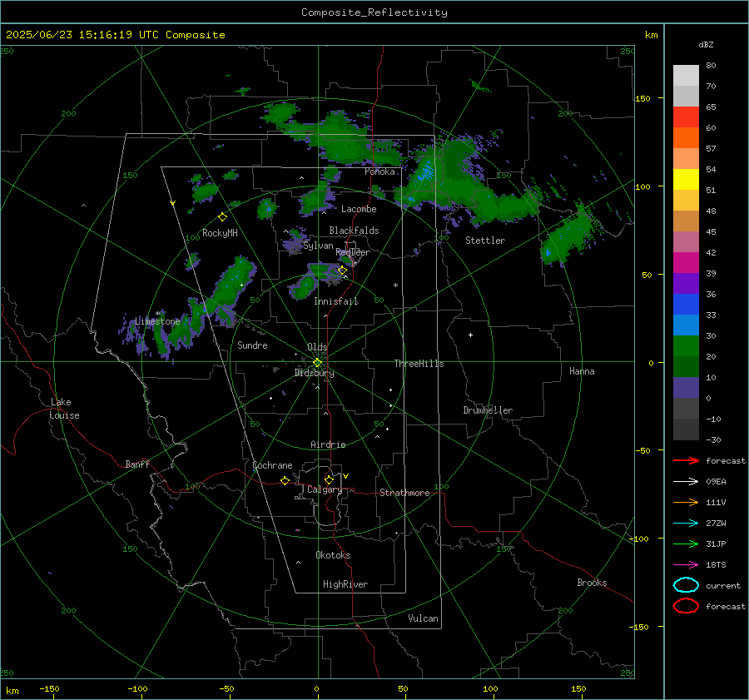Click the Limestone label on map
The image size is (749, 700).
coord(157,321)
